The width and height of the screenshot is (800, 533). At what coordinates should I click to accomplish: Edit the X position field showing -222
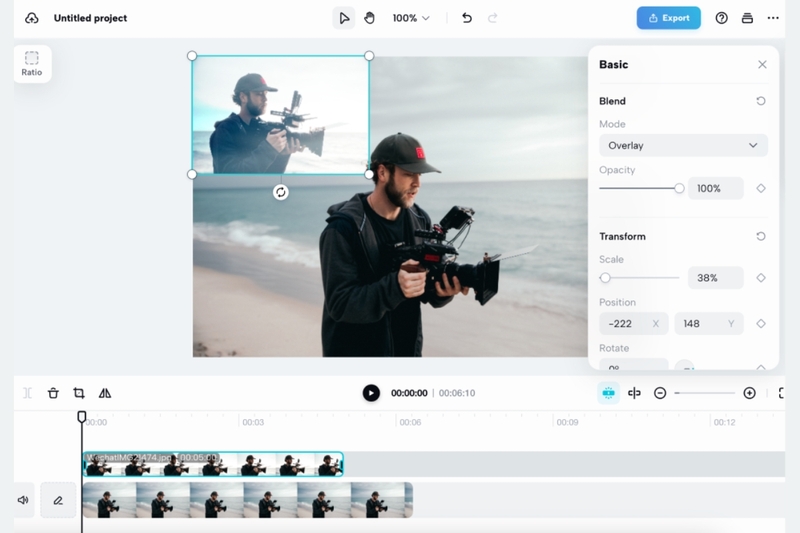(x=634, y=324)
